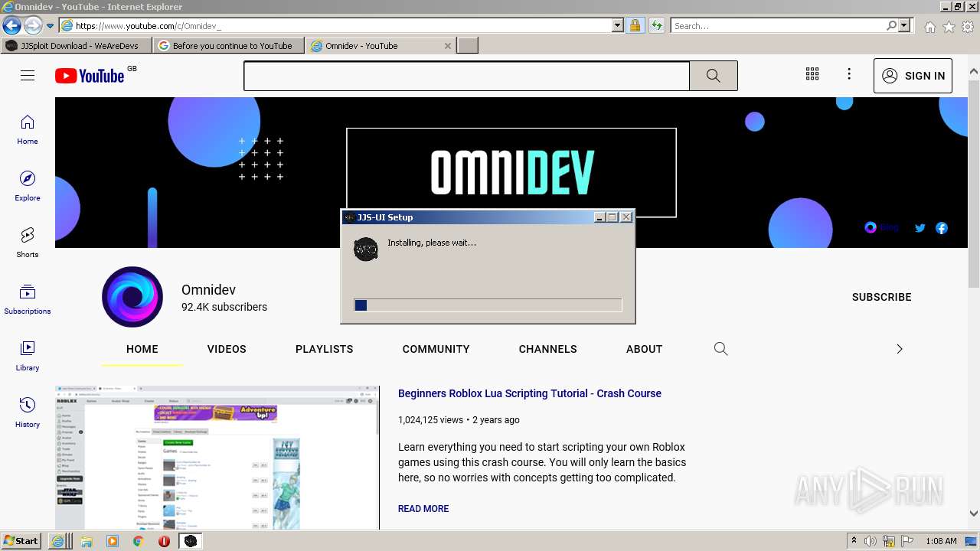The height and width of the screenshot is (551, 980).
Task: Click the Windows Start button
Action: [21, 541]
